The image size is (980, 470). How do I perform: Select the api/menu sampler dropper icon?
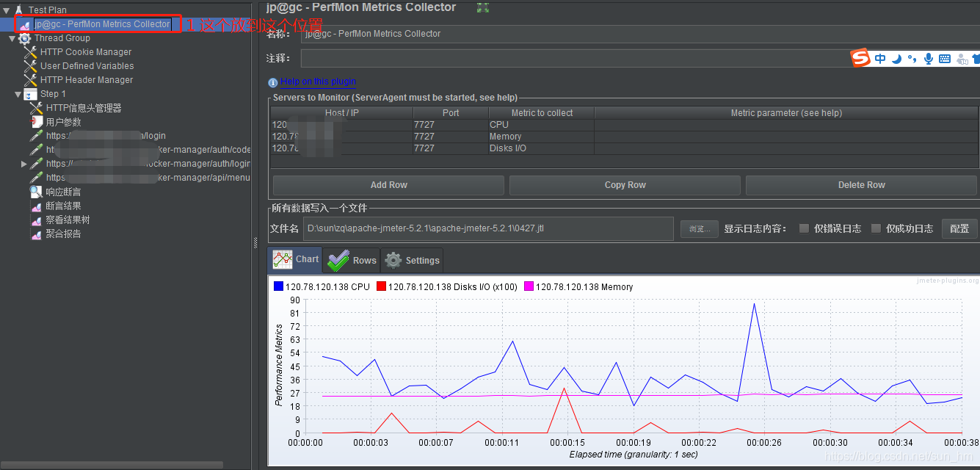pyautogui.click(x=36, y=178)
